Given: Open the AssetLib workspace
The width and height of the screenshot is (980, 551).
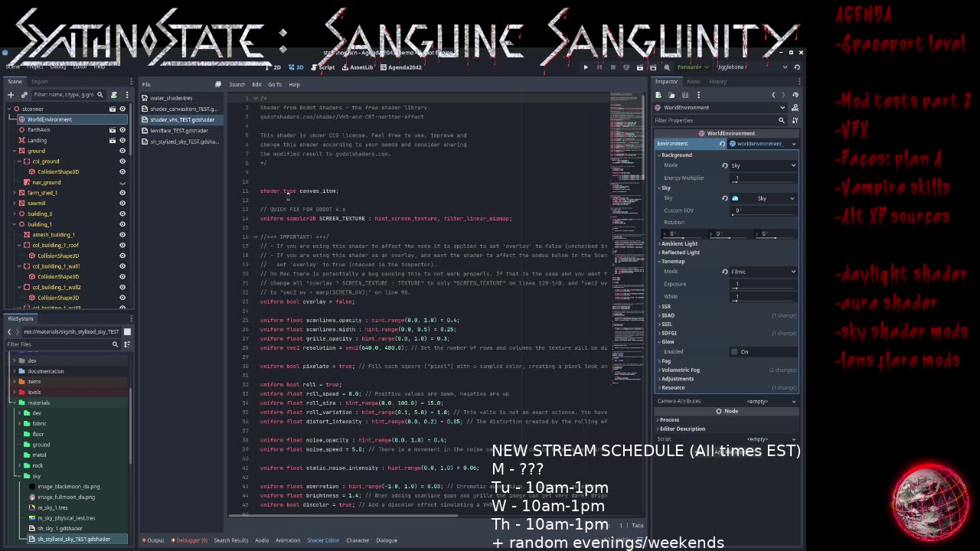Looking at the screenshot, I should click(358, 67).
